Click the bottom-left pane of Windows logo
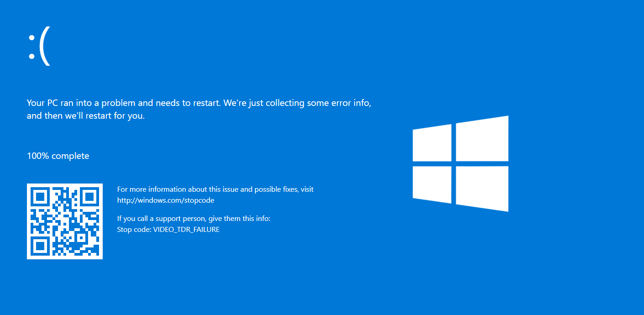Image resolution: width=644 pixels, height=315 pixels. point(432,184)
